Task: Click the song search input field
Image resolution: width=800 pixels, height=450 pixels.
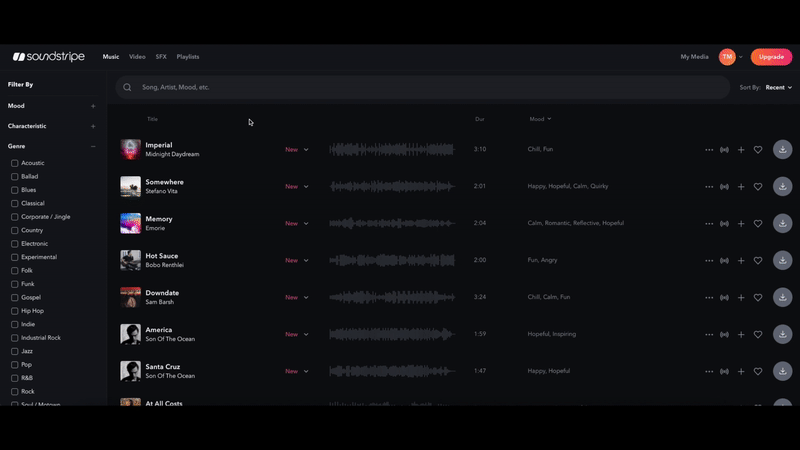Action: click(x=420, y=88)
